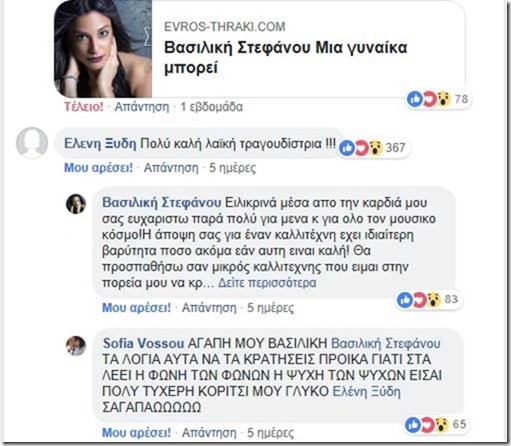Screen dimensions: 511x446
Task: Open the EVROS-THRAKI.COM article title link
Action: [286, 58]
